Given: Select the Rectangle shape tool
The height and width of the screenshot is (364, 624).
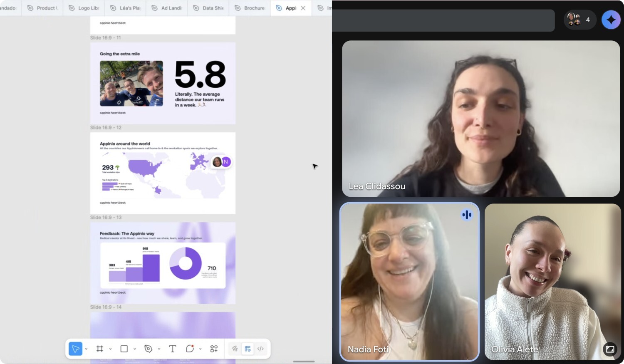Looking at the screenshot, I should coord(124,349).
